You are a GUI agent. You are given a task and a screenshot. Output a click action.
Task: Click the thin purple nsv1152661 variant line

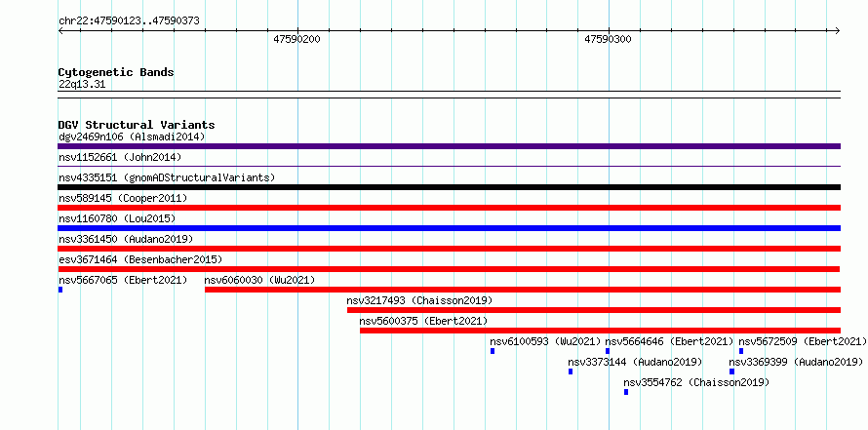click(x=449, y=166)
